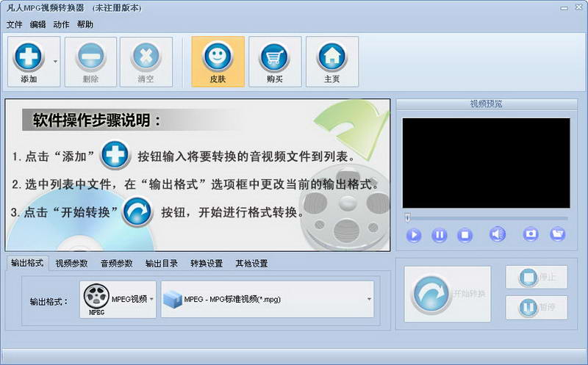The width and height of the screenshot is (588, 365).
Task: Click the 删除 (Delete) minus icon
Action: [x=90, y=57]
